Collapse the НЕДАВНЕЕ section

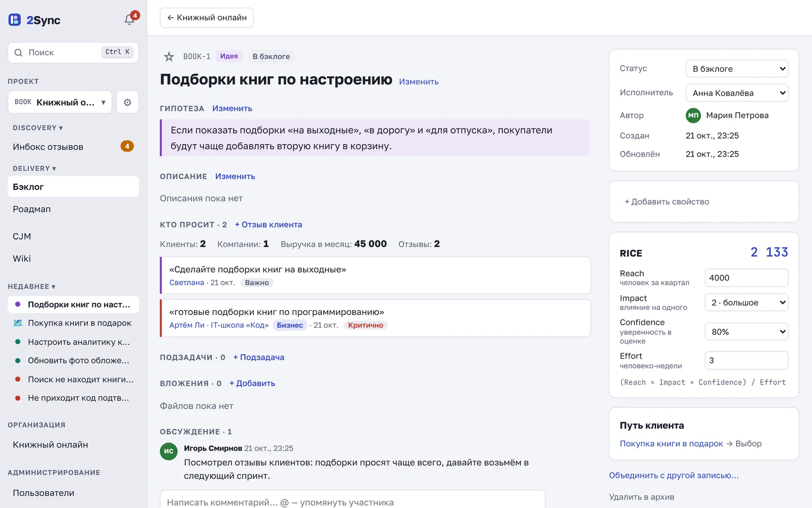[31, 287]
